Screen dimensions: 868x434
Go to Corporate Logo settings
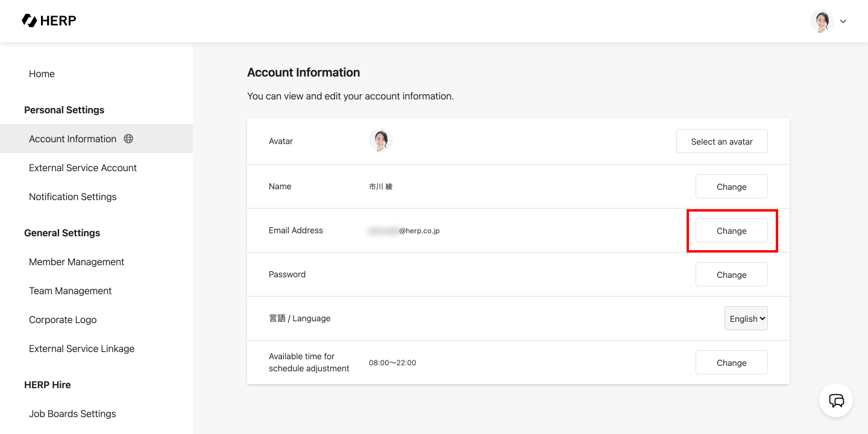tap(63, 319)
